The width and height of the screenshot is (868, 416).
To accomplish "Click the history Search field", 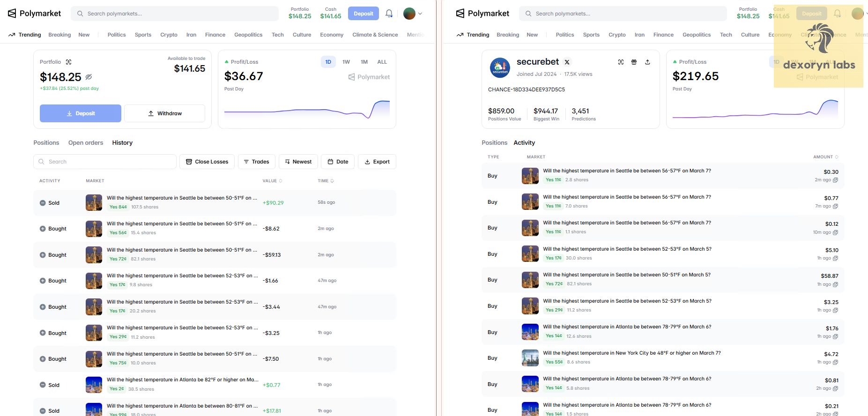I will click(105, 162).
